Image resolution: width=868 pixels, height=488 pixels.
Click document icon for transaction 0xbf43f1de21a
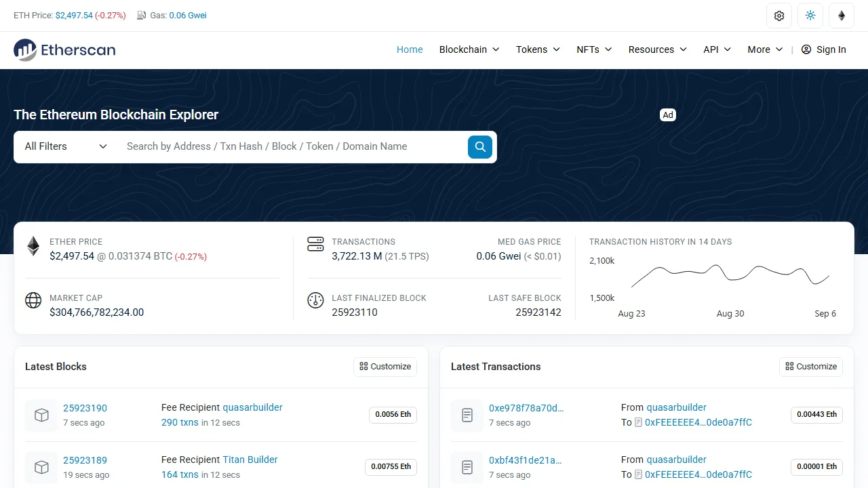click(x=467, y=467)
